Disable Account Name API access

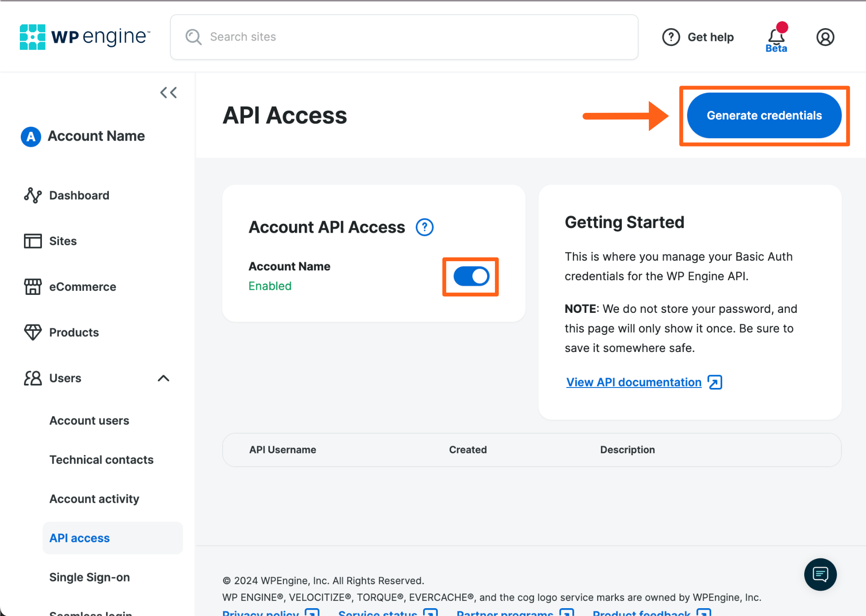click(x=470, y=276)
